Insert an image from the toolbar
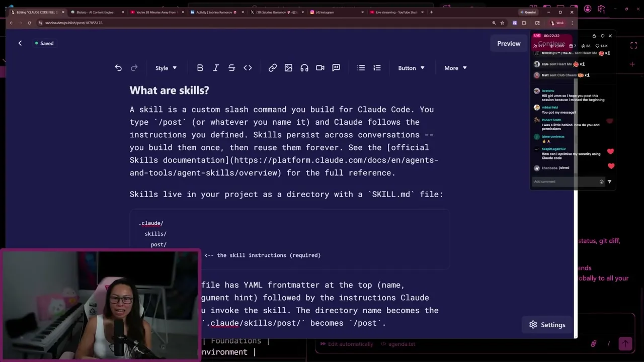 [x=288, y=68]
